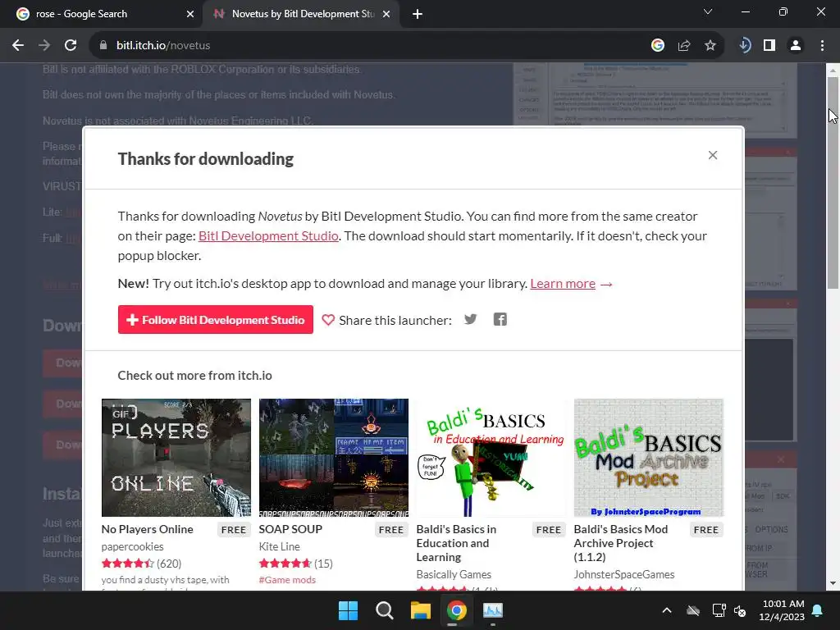Go forward in browser history

pyautogui.click(x=44, y=46)
